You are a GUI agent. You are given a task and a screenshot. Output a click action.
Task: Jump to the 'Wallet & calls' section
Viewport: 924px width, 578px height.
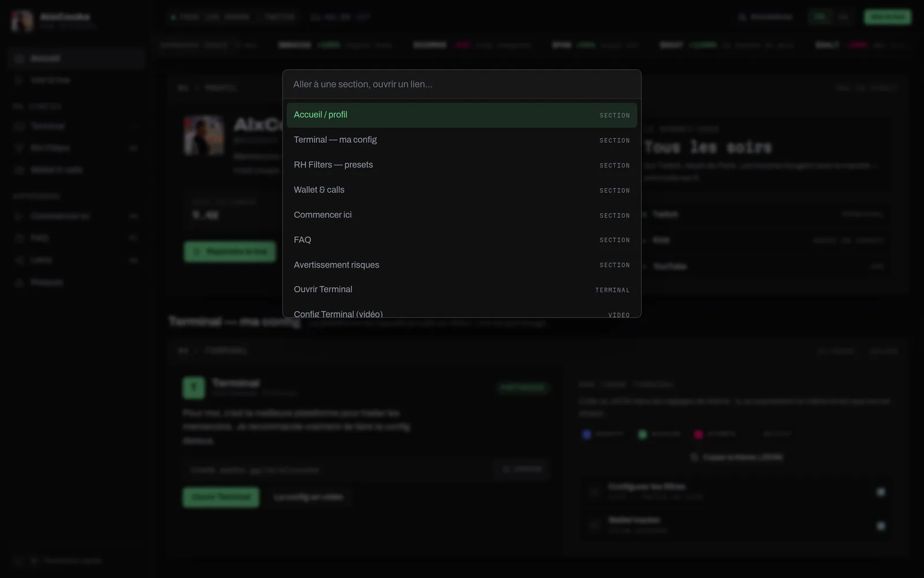(461, 190)
